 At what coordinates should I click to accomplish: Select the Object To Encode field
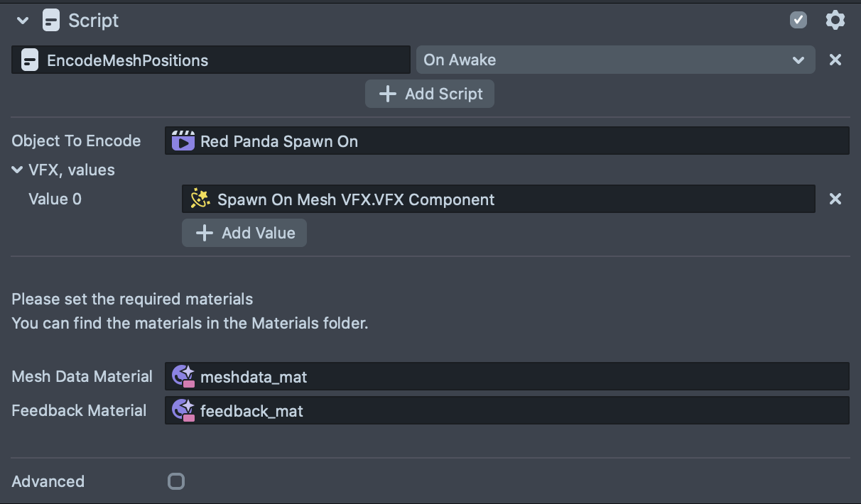point(507,141)
